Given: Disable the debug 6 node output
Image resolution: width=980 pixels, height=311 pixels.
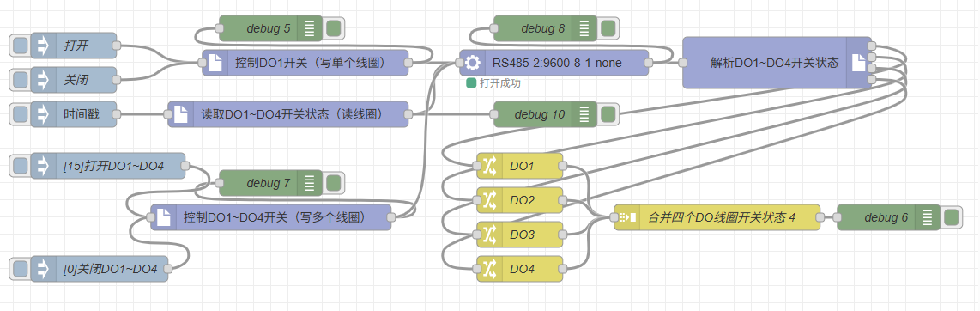Looking at the screenshot, I should click(951, 217).
